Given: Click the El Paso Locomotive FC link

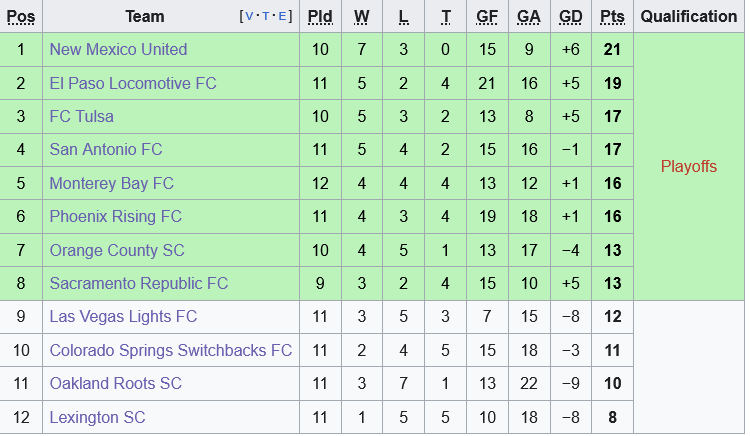Looking at the screenshot, I should (x=133, y=83).
